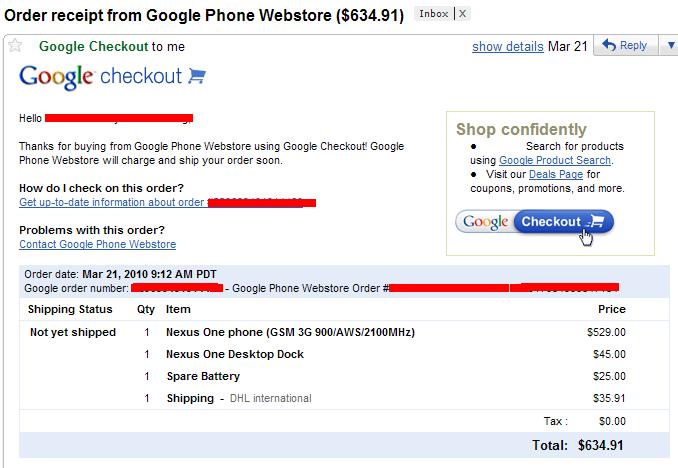Expand the reply options dropdown arrow
This screenshot has height=468, width=678.
point(669,45)
